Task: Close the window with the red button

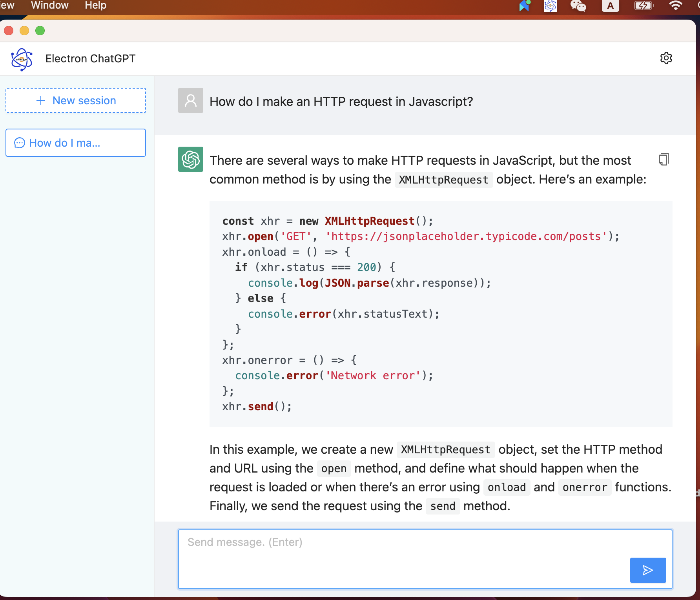Action: tap(9, 31)
